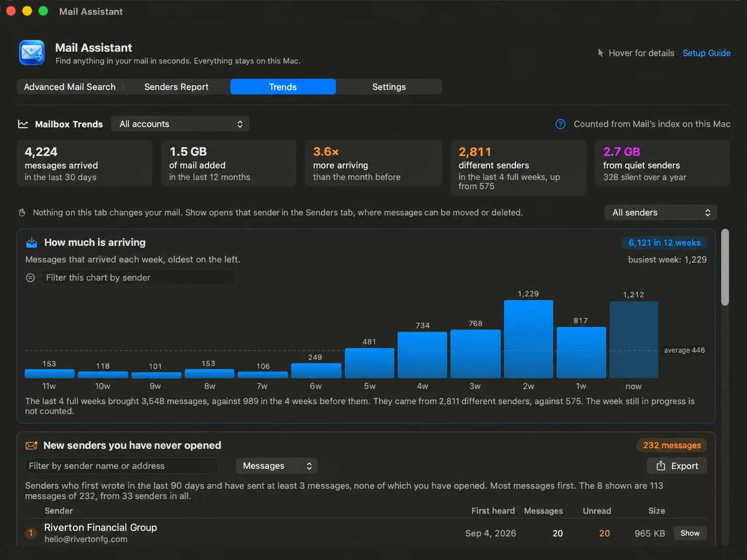Viewport: 747px width, 560px height.
Task: Click the Filter this chart by sender field
Action: pyautogui.click(x=138, y=277)
